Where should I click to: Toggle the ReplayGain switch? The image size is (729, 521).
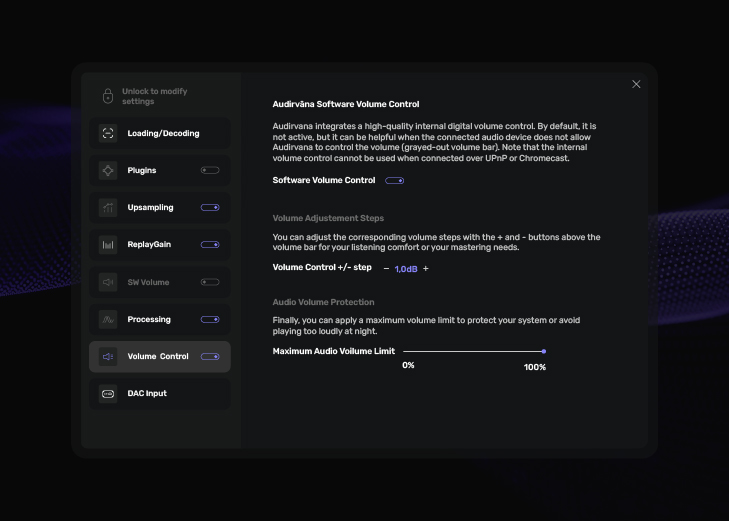pyautogui.click(x=210, y=244)
